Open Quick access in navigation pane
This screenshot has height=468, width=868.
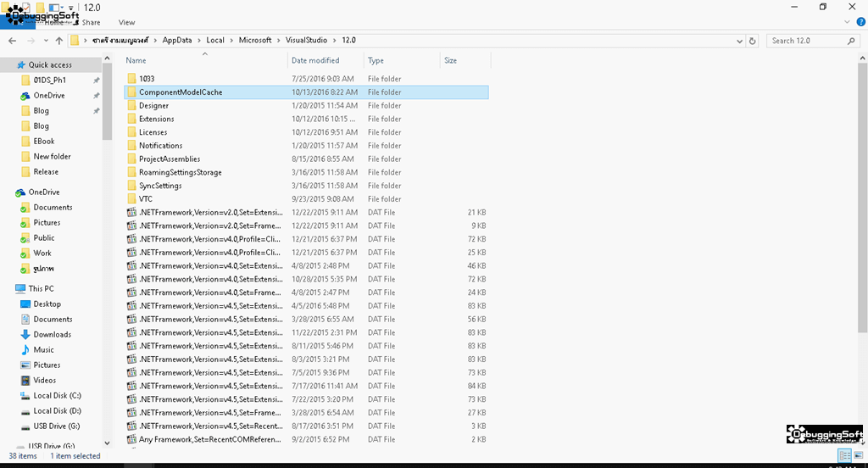coord(50,64)
